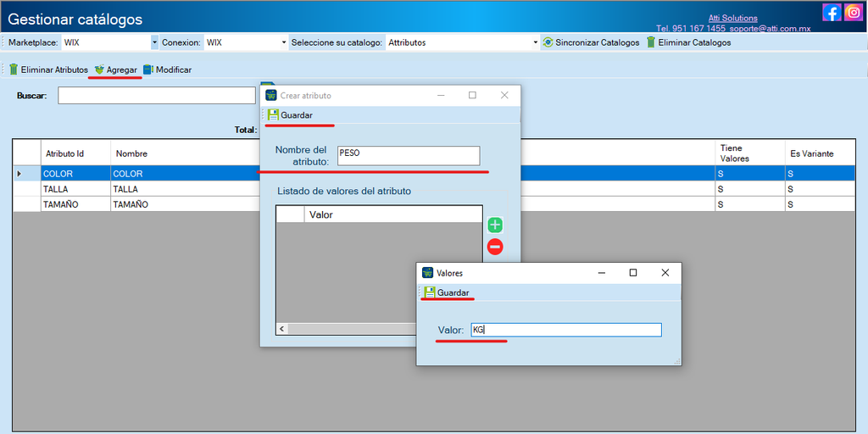Click the TALLA Nombre cell
Screen dimensions: 868x434
(186, 189)
